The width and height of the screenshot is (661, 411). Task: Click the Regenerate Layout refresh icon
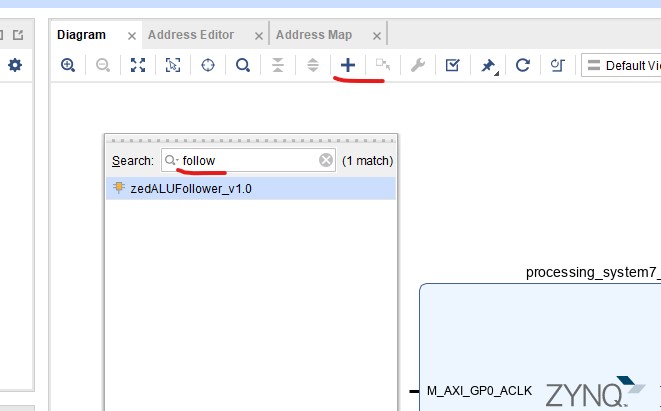[522, 65]
